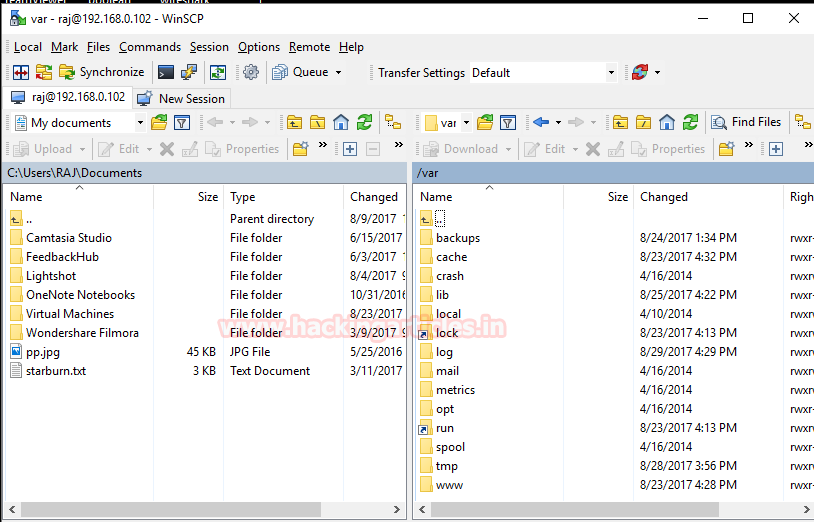
Task: Select the Virtual Machines folder
Action: [70, 314]
